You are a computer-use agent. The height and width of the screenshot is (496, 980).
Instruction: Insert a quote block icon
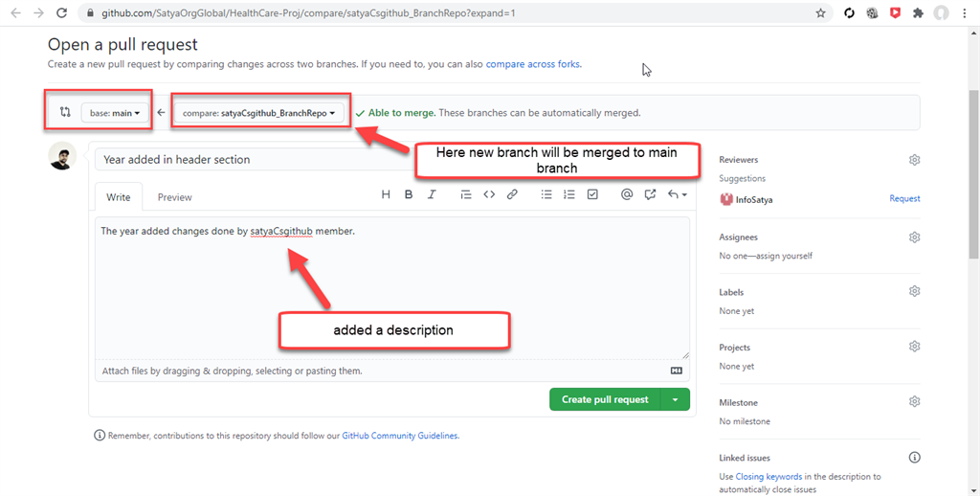pos(466,194)
